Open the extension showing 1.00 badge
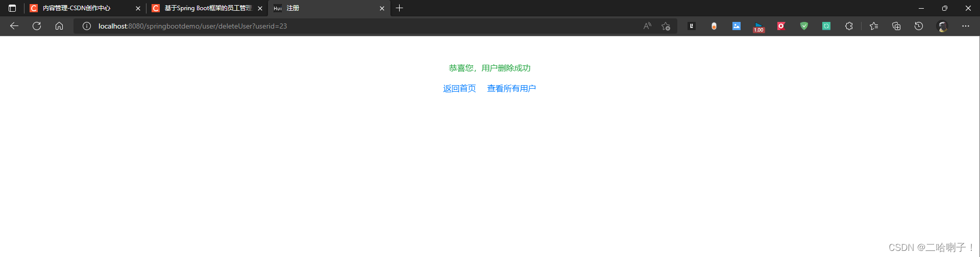The image size is (980, 257). click(x=759, y=27)
